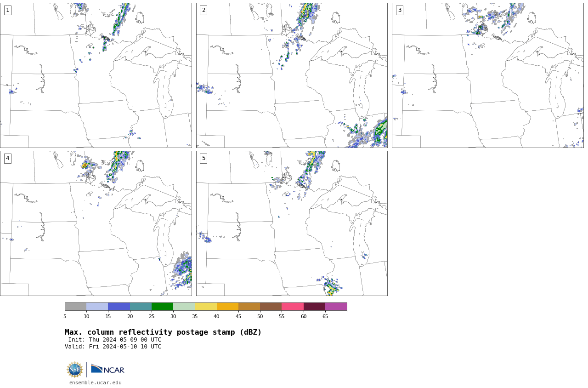Click the 'Max. column reflectivity postage stamp (dBZ)' title

(163, 332)
